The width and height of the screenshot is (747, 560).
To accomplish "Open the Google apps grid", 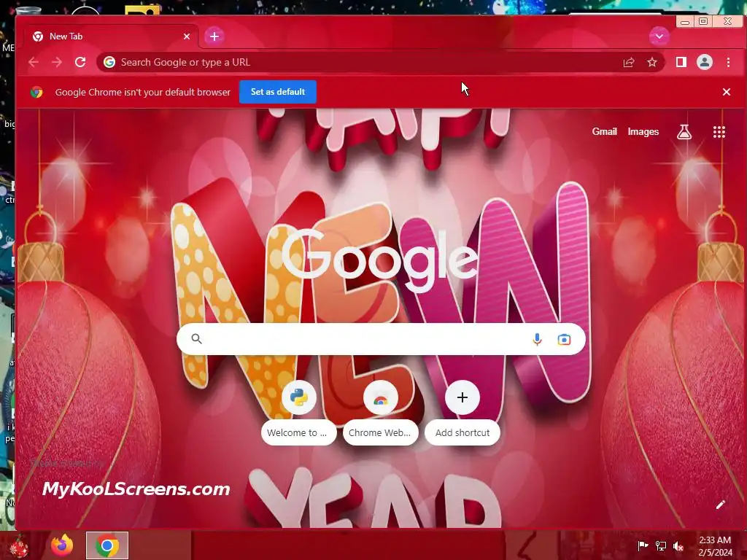I will point(719,132).
